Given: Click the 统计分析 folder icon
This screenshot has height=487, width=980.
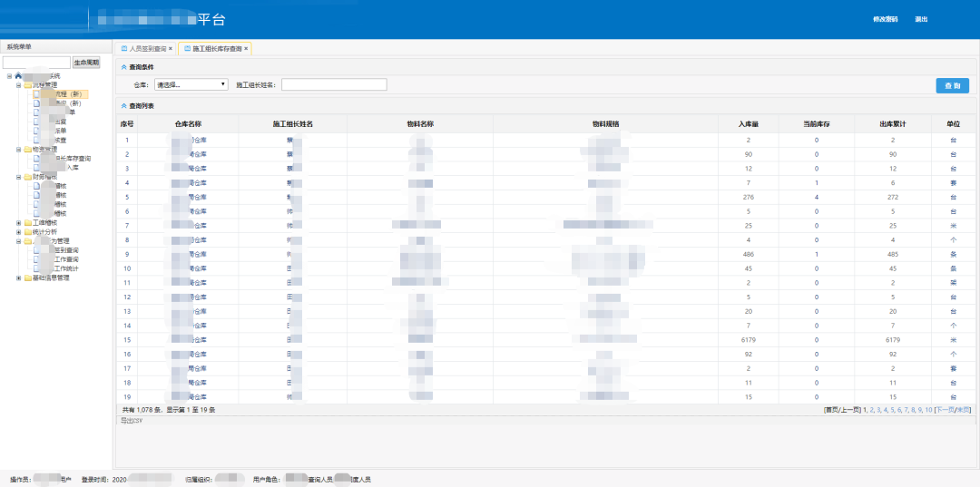Looking at the screenshot, I should (x=27, y=231).
